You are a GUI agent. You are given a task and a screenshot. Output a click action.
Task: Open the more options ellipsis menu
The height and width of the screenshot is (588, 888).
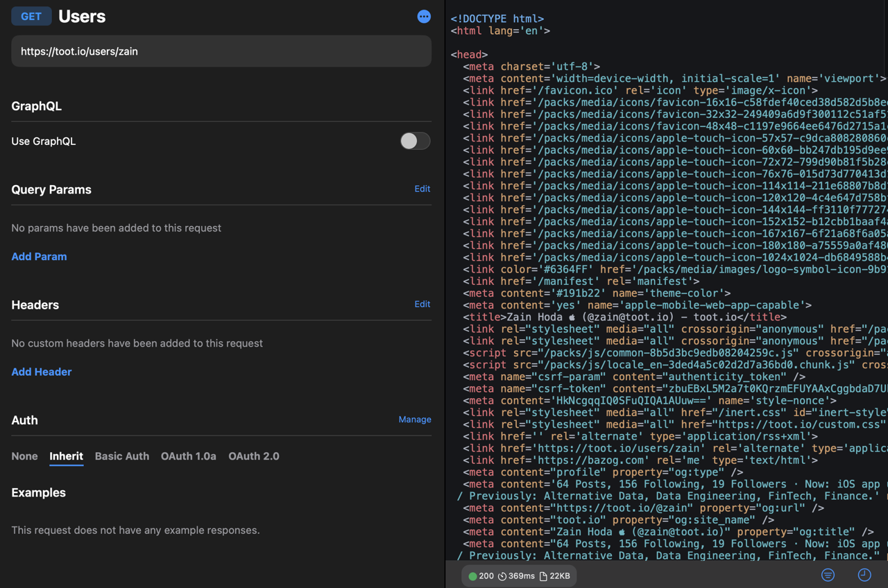pos(424,17)
